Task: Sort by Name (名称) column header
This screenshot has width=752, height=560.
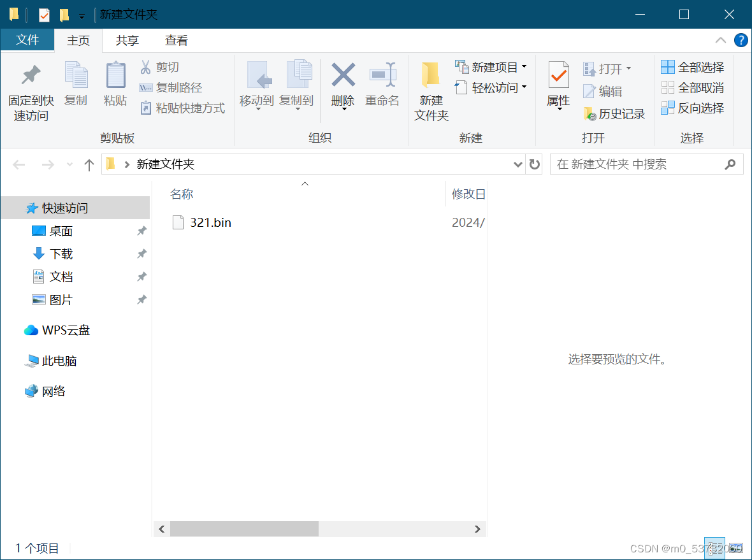Action: 181,194
